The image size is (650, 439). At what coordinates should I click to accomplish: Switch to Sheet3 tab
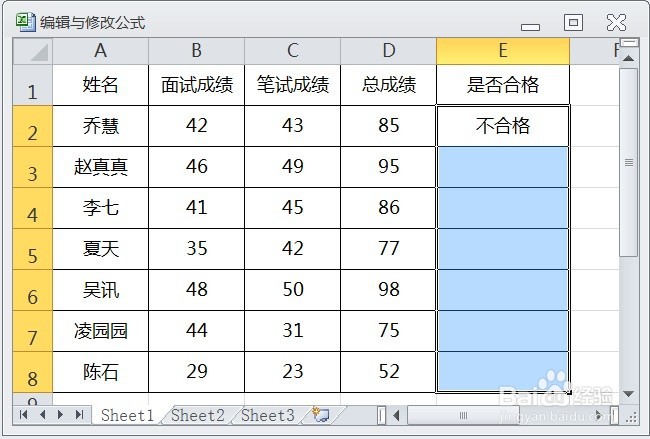268,415
